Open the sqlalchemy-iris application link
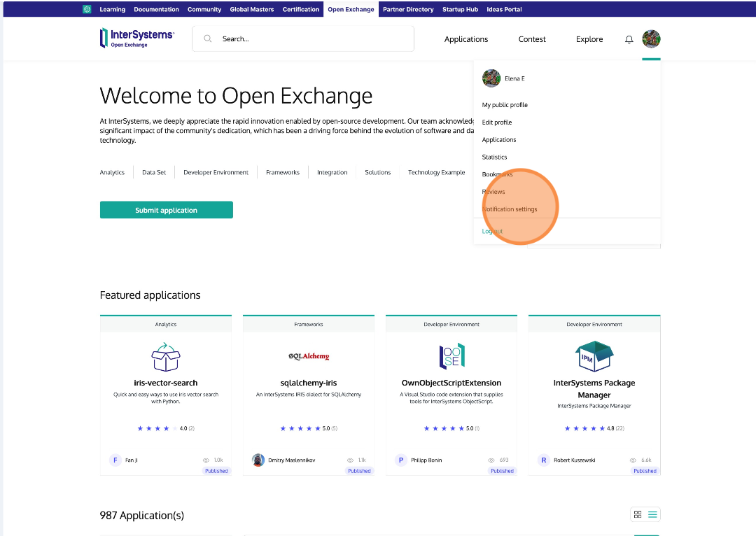Viewport: 756px width, 536px height. 309,383
